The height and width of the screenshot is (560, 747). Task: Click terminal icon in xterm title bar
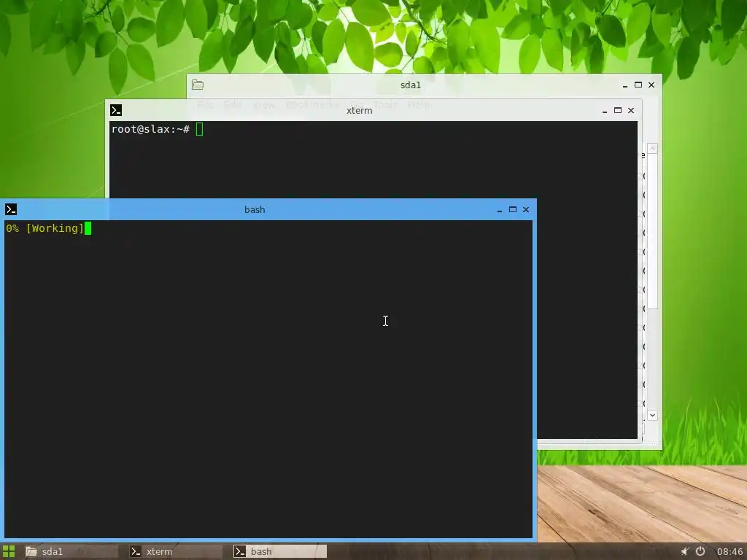pos(116,111)
